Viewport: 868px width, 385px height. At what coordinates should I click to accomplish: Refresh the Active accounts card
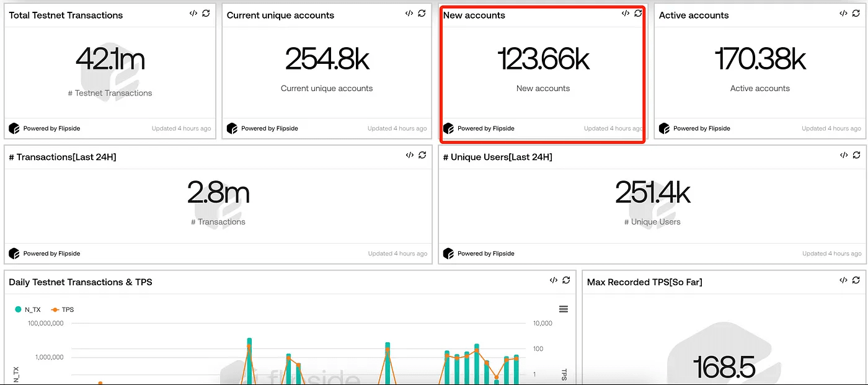(x=856, y=13)
